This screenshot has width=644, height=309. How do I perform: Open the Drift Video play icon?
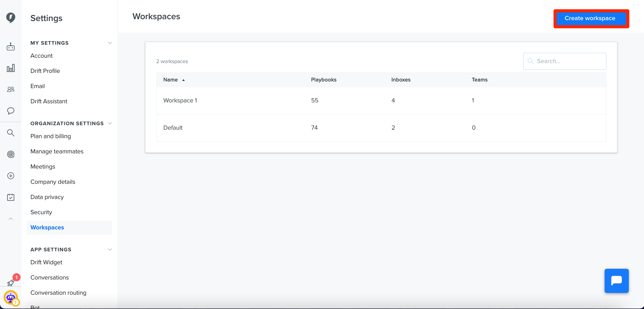pyautogui.click(x=11, y=176)
